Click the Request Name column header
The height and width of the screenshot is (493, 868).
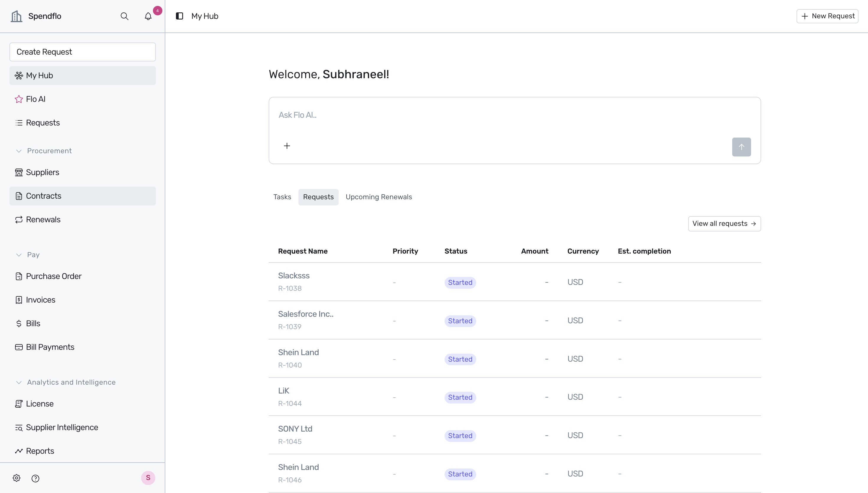303,251
